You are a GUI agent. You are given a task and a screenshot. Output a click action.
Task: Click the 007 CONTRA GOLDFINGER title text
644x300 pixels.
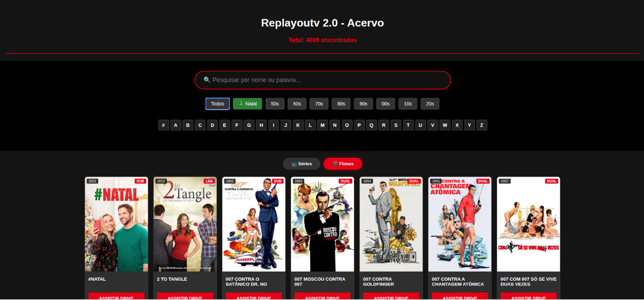click(x=379, y=281)
